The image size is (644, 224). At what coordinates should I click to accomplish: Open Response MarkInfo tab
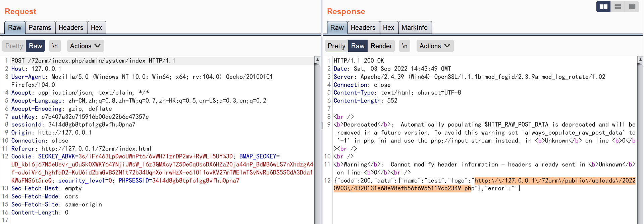point(415,28)
